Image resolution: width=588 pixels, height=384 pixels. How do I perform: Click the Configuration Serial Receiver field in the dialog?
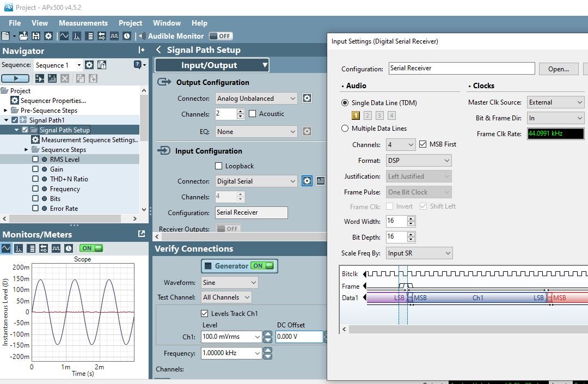[462, 68]
